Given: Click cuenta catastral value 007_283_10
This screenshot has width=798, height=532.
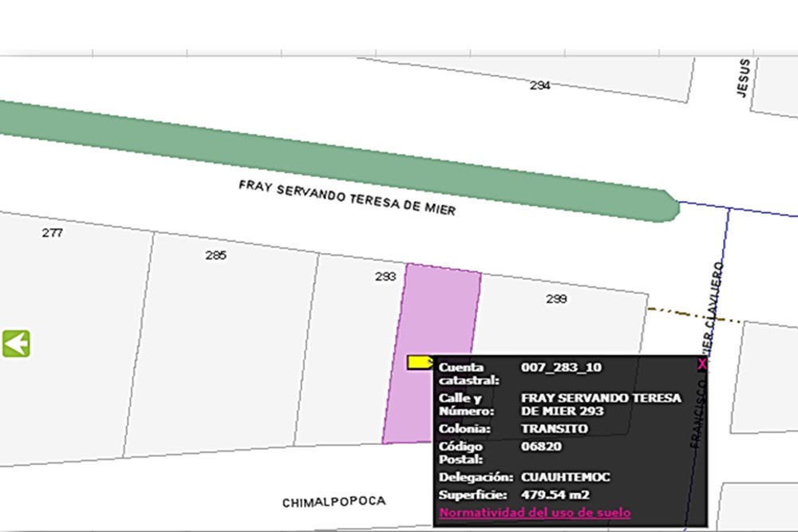Looking at the screenshot, I should (x=561, y=367).
